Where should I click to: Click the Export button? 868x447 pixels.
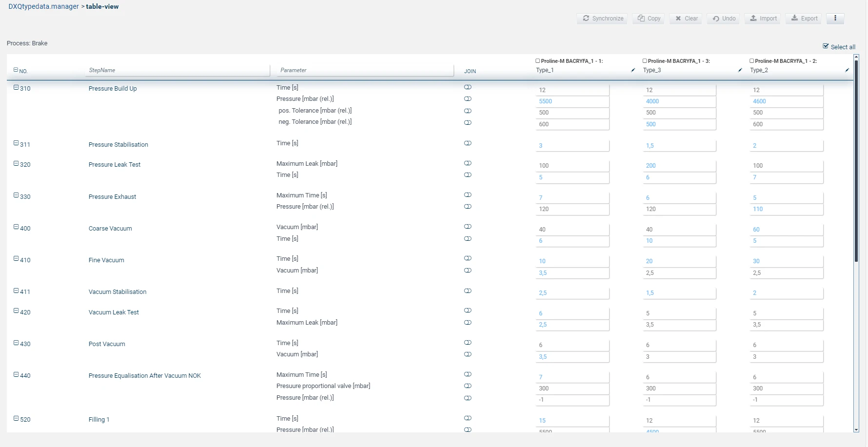tap(804, 19)
